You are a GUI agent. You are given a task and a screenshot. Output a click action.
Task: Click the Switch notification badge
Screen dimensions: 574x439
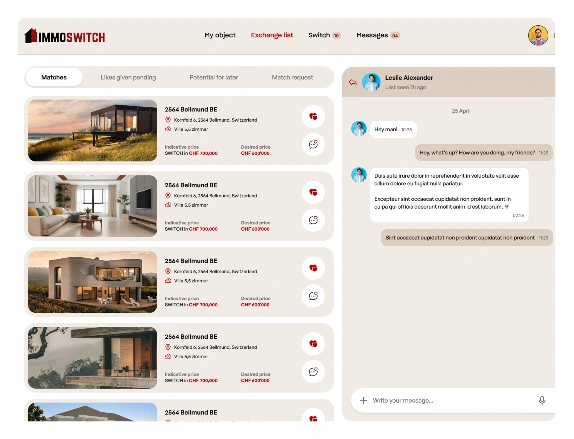point(336,36)
